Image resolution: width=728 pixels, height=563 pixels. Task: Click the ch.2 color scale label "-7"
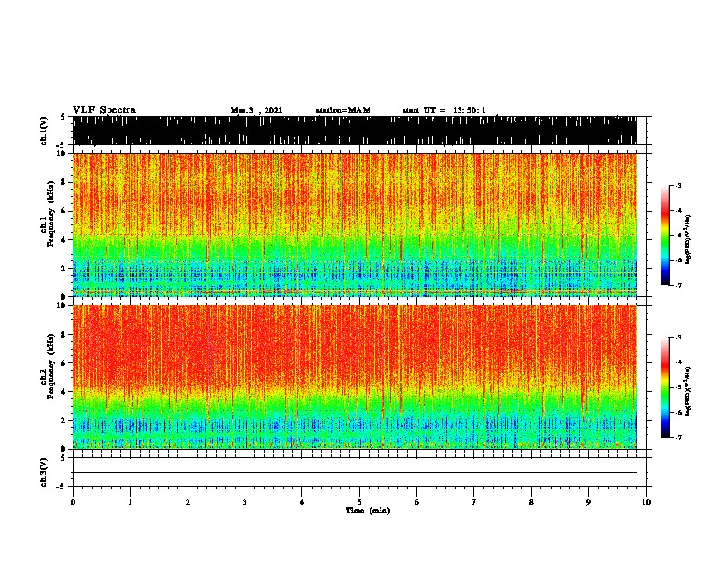[677, 437]
